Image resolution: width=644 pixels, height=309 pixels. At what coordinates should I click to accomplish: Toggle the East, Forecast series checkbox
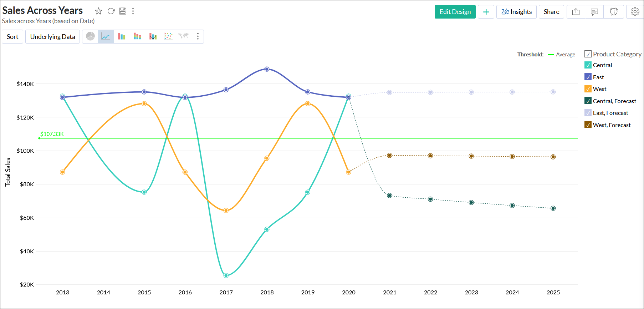tap(588, 113)
